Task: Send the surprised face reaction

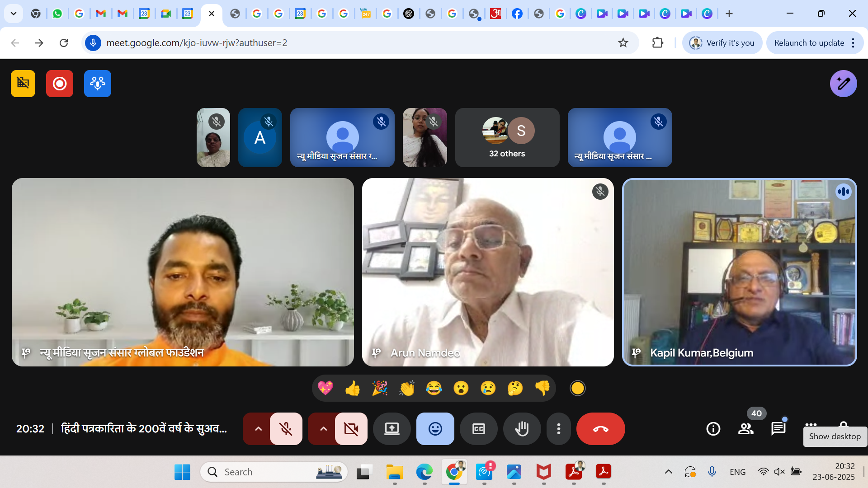Action: click(461, 388)
